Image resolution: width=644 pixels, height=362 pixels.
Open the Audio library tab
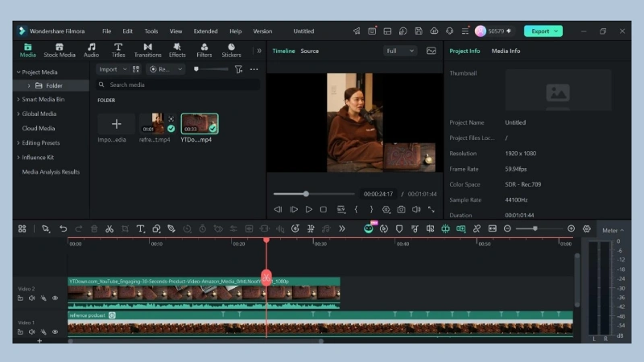pyautogui.click(x=91, y=50)
